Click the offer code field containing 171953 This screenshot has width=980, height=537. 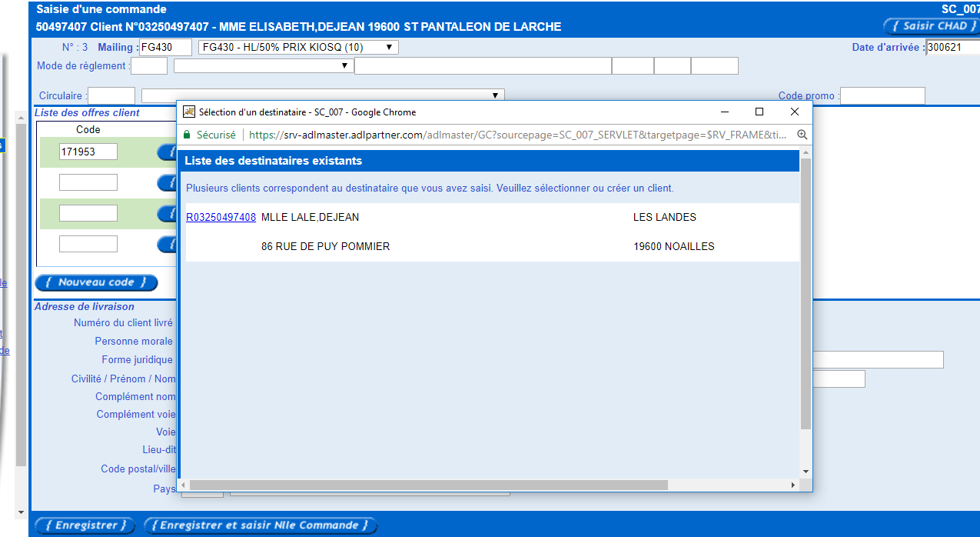tap(88, 152)
